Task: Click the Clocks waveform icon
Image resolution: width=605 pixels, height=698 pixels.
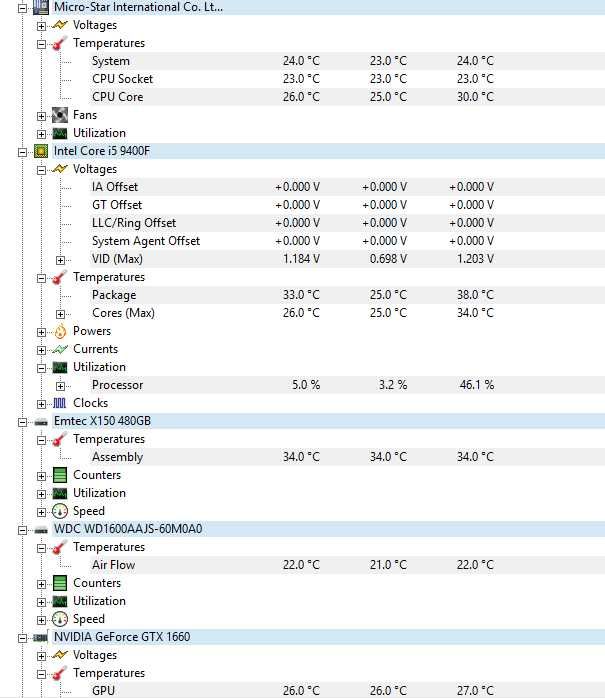Action: (60, 403)
